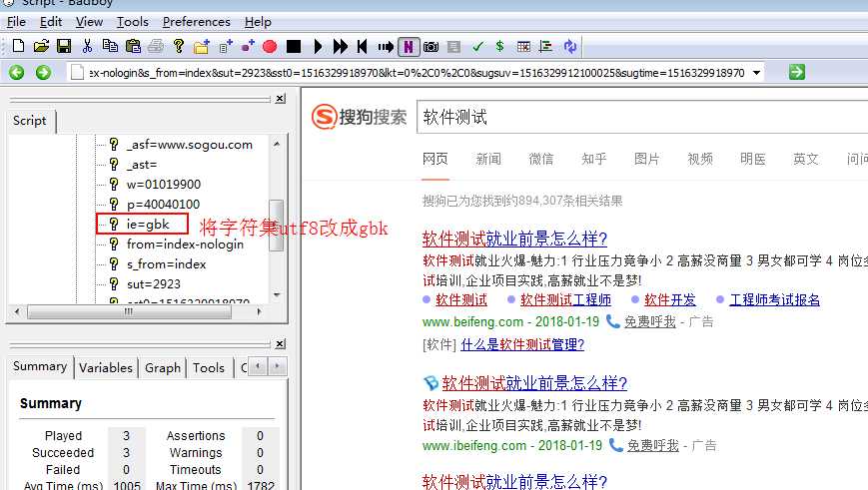The height and width of the screenshot is (490, 868).
Task: Click the script tree scroll down arrow
Action: click(277, 294)
